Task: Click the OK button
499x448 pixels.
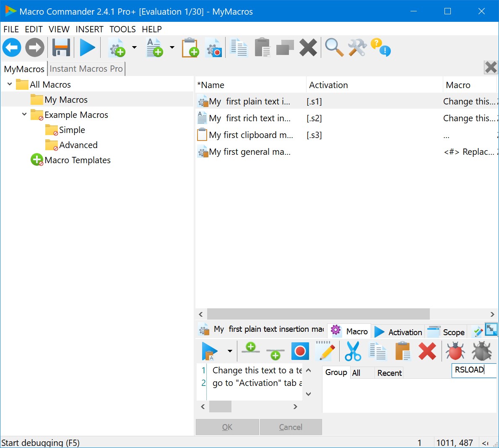Action: [x=227, y=427]
